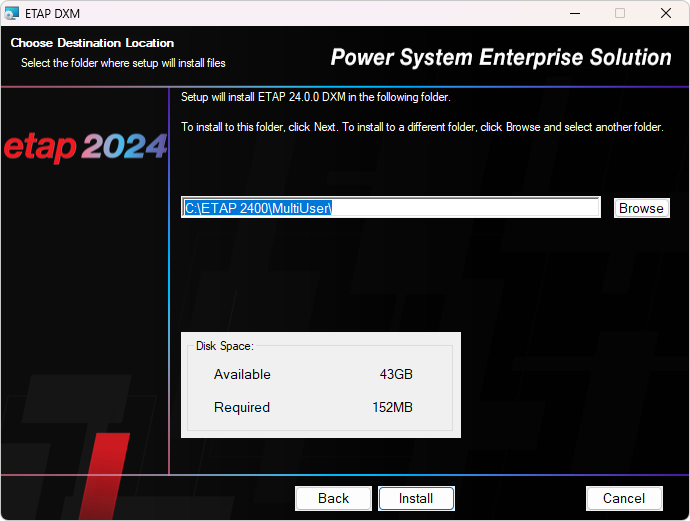
Task: Click the destination folder path field
Action: pos(391,207)
